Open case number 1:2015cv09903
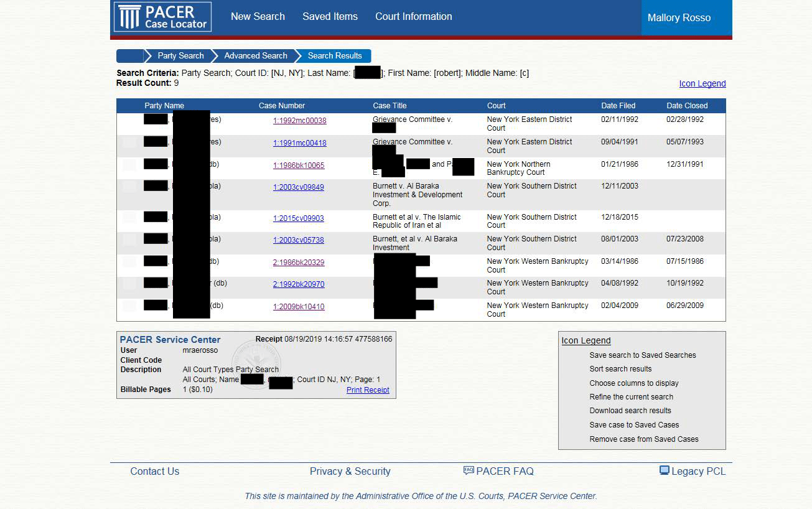 click(298, 218)
